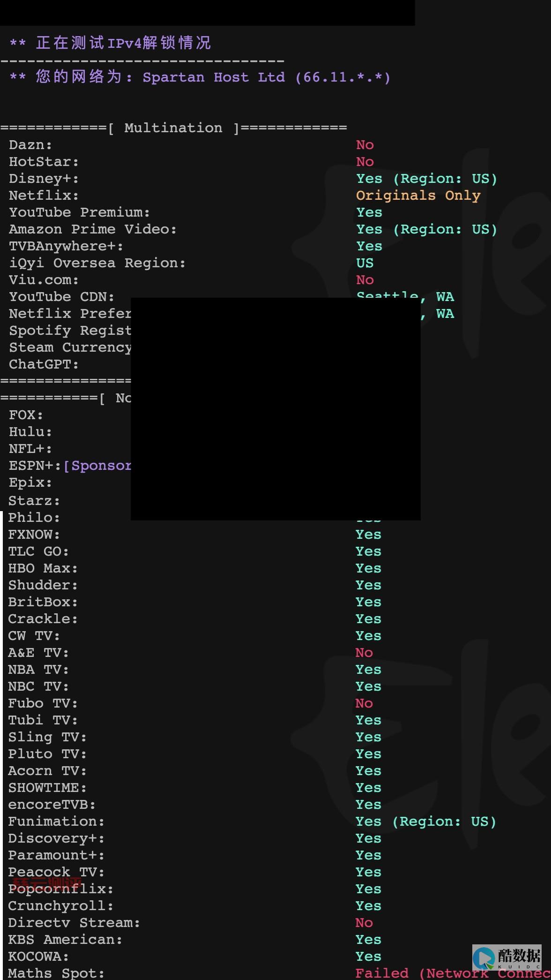
Task: Click the 'Discovery+:' label
Action: (x=56, y=838)
